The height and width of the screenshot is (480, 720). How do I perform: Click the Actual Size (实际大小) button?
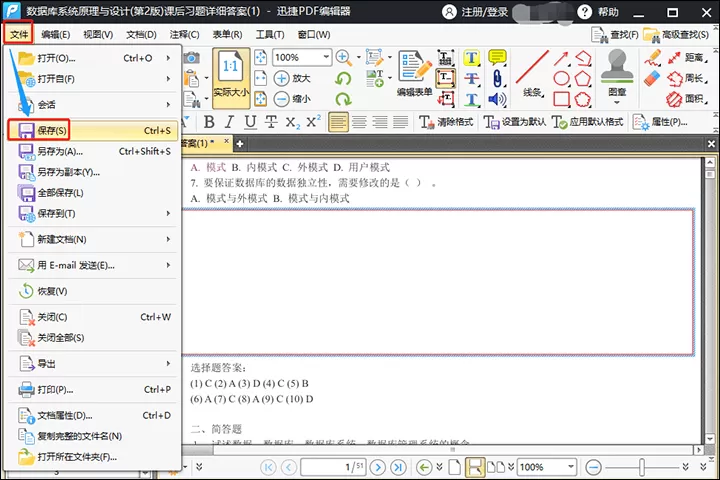pyautogui.click(x=231, y=78)
